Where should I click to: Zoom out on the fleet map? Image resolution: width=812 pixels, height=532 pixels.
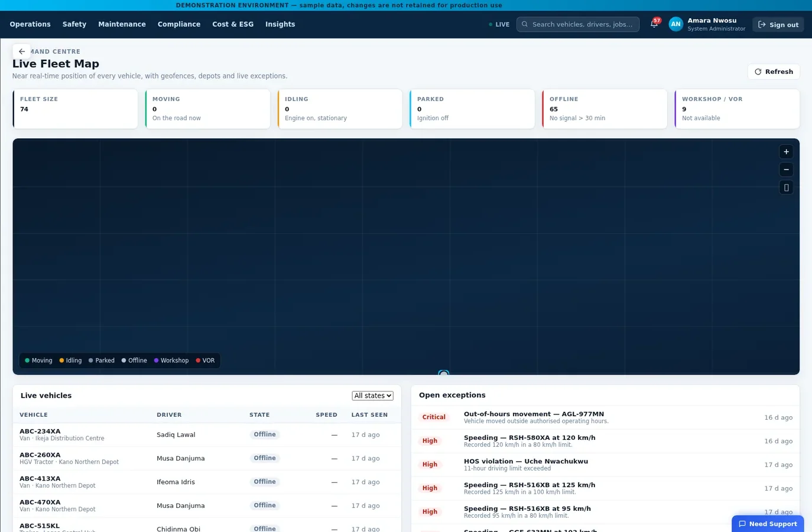(x=786, y=170)
